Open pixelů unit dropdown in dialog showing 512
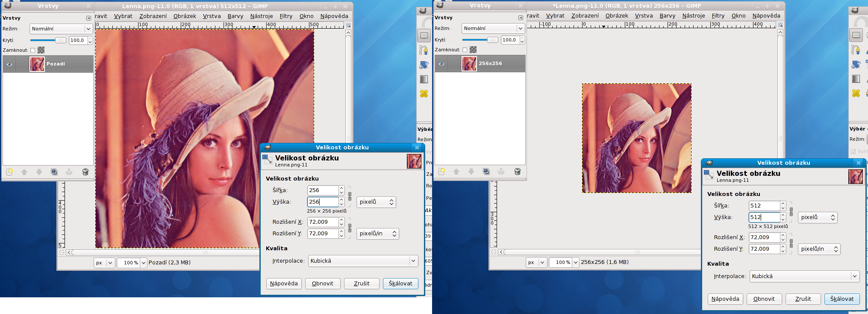The height and width of the screenshot is (314, 868). tap(818, 217)
